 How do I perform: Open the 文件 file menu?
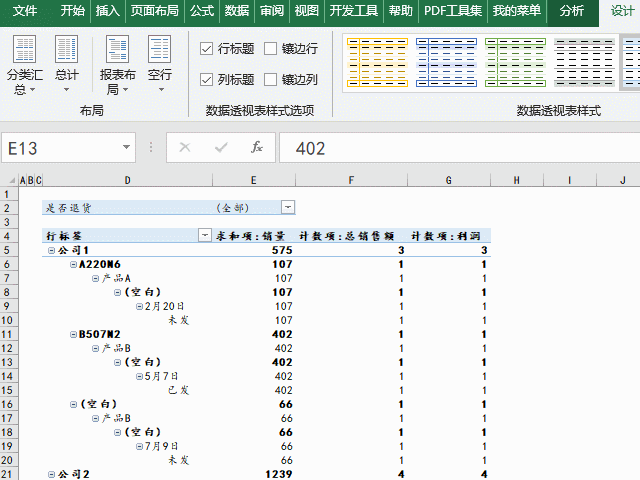25,11
